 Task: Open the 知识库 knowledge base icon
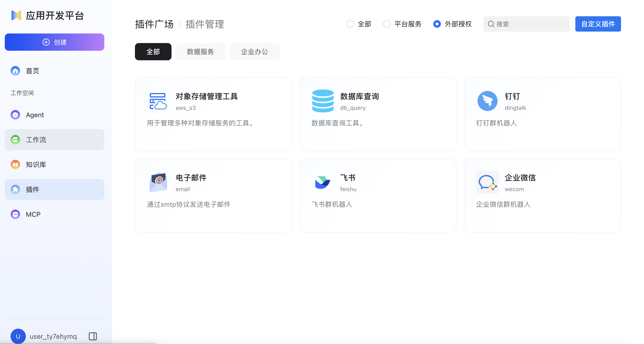click(x=15, y=165)
